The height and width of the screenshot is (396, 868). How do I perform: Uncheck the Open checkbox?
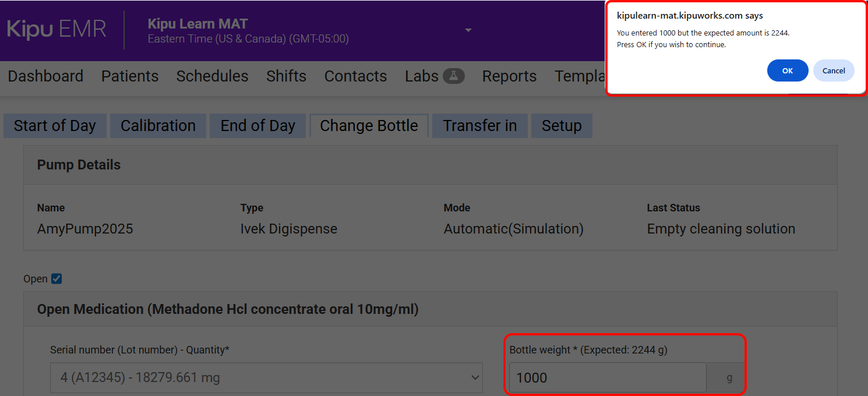click(57, 279)
